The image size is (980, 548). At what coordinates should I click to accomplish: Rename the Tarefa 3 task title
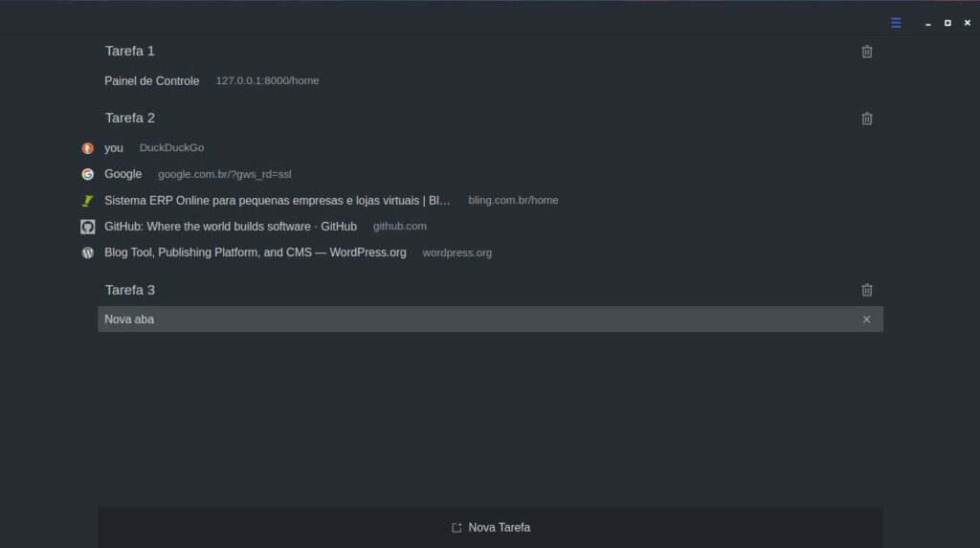(130, 290)
